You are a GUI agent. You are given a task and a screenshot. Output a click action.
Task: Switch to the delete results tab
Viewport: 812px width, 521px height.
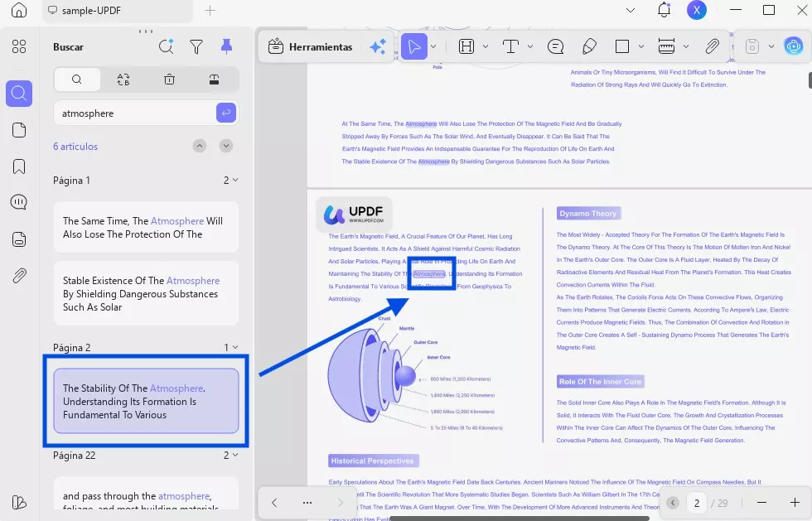tap(169, 80)
